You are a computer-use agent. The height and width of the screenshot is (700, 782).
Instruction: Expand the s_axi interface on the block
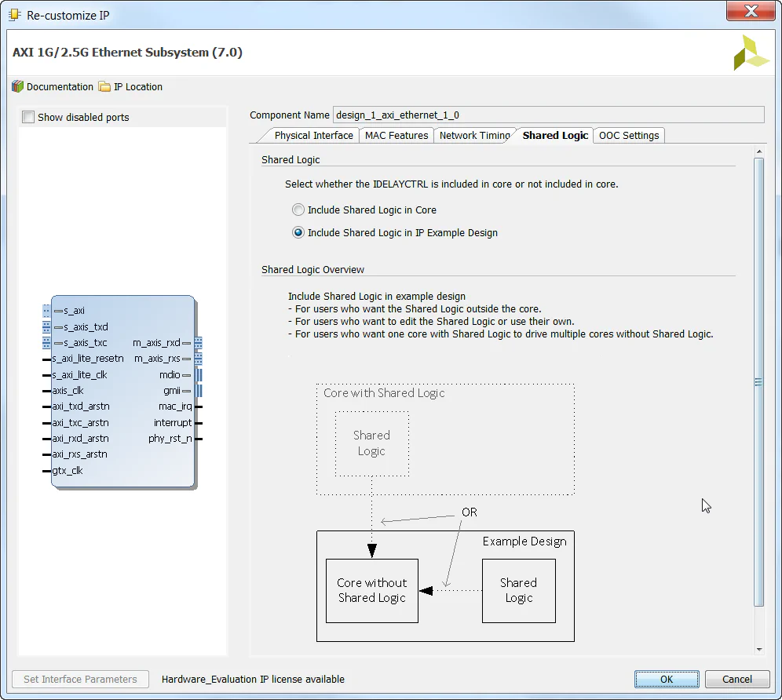(46, 310)
